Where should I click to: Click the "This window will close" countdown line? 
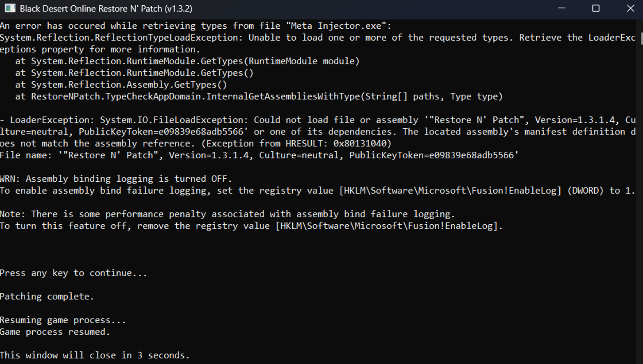[95, 355]
